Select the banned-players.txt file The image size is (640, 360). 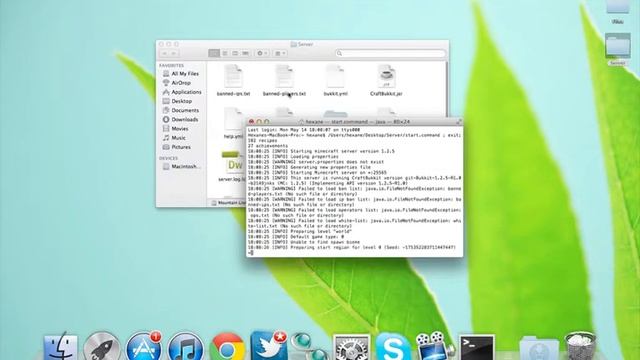point(284,80)
